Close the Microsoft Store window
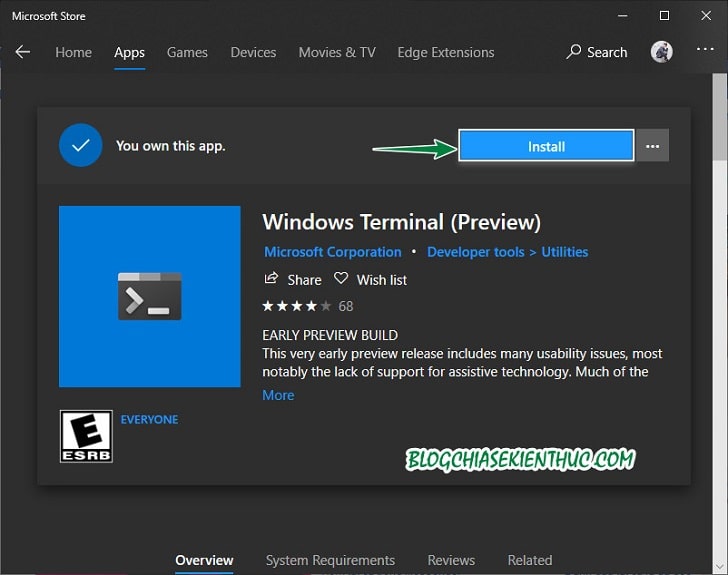Image resolution: width=728 pixels, height=575 pixels. (706, 16)
